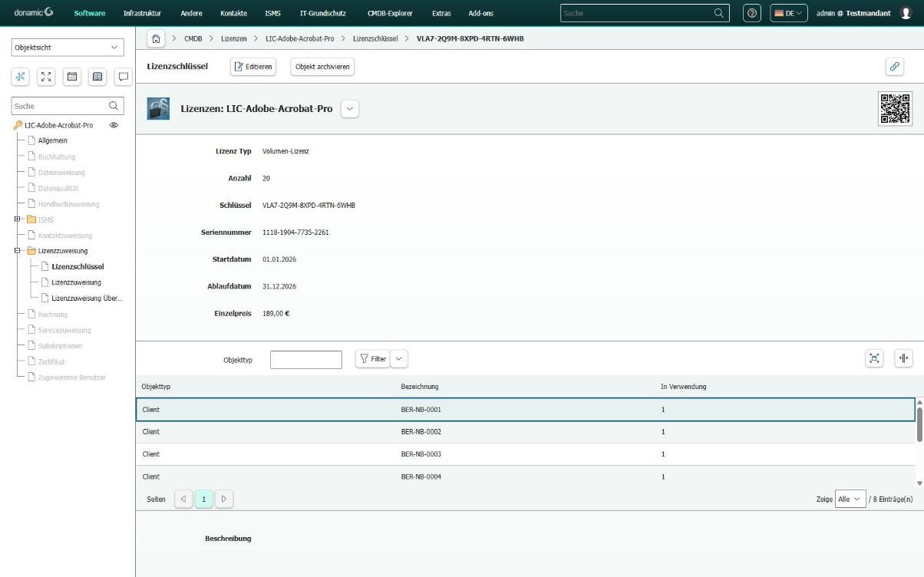Go to previous page arrow

(183, 499)
